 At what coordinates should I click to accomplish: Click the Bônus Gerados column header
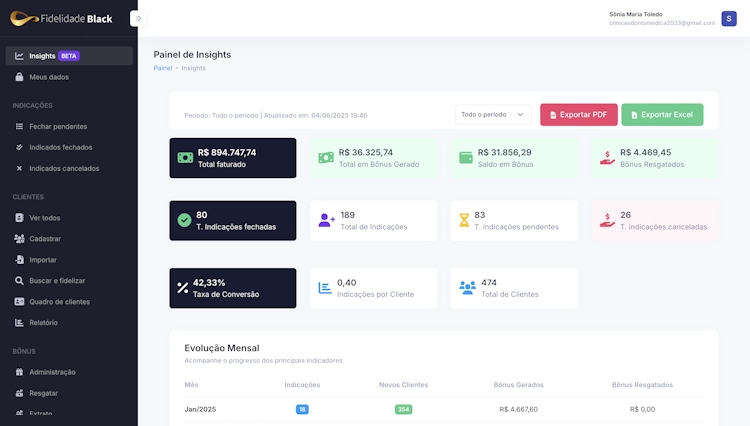click(x=518, y=385)
